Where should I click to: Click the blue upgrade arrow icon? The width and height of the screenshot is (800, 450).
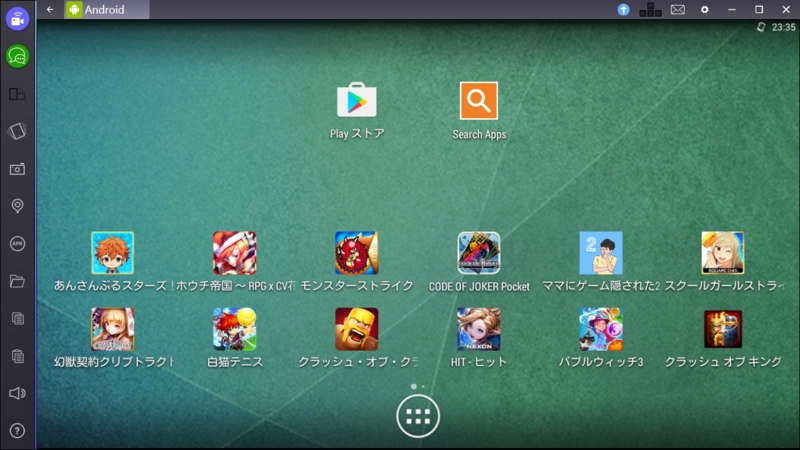coord(623,9)
